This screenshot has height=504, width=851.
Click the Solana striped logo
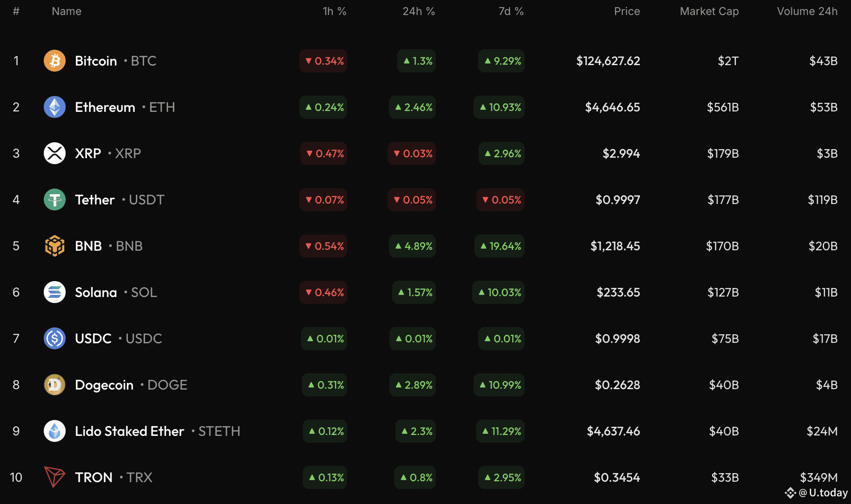[54, 292]
